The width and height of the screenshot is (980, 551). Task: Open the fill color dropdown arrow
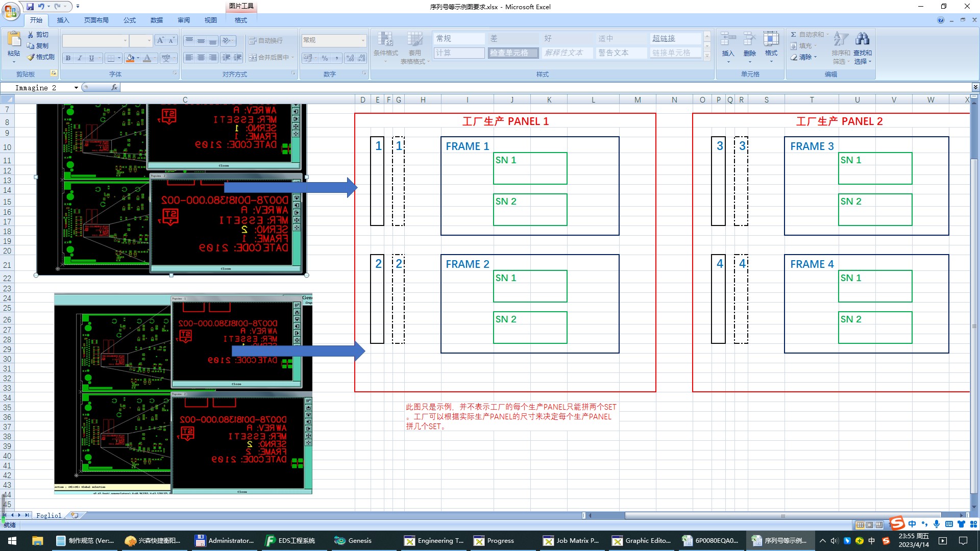click(x=138, y=58)
